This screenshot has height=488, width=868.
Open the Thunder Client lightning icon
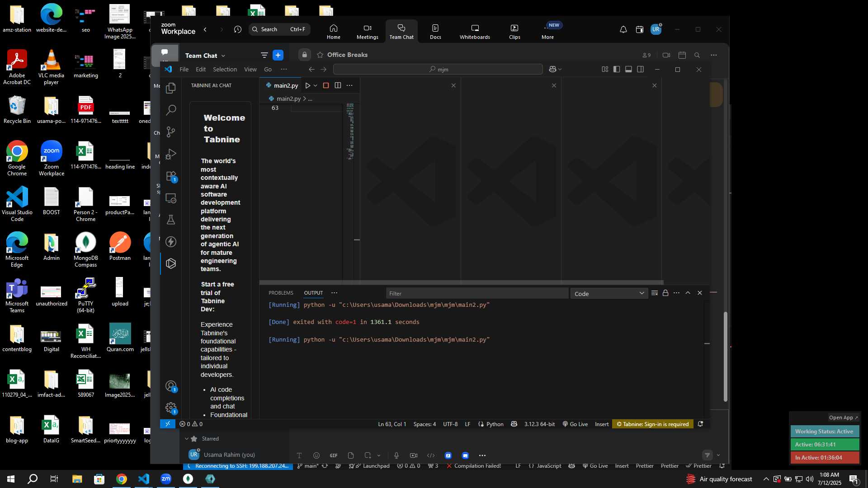click(x=171, y=242)
